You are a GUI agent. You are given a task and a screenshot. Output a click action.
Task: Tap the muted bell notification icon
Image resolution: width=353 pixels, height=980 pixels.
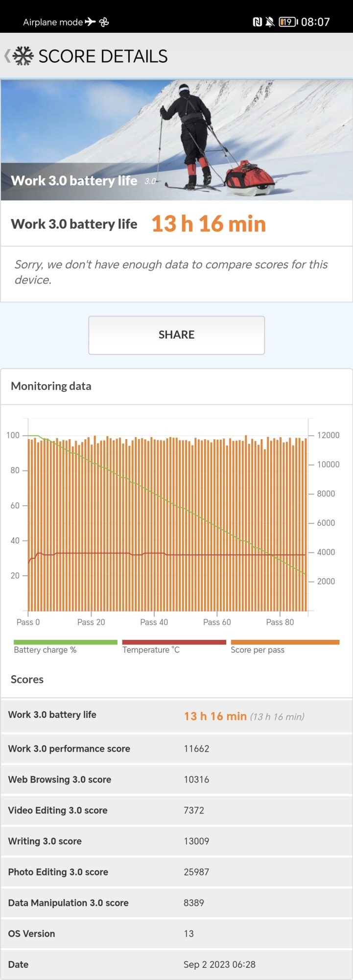pyautogui.click(x=269, y=22)
